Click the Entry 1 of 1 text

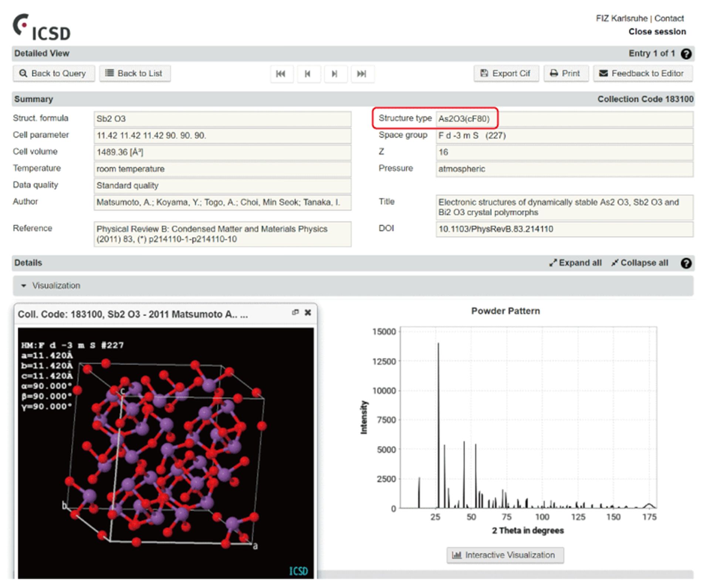652,53
